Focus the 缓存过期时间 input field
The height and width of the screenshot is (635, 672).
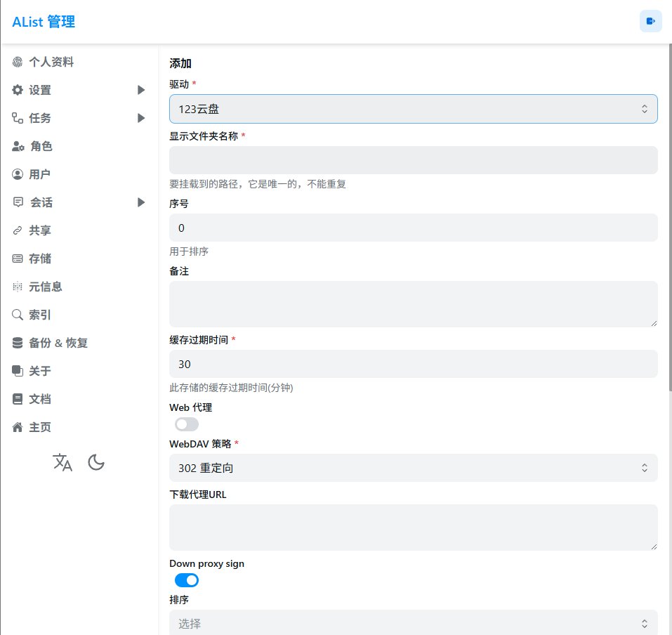[413, 364]
